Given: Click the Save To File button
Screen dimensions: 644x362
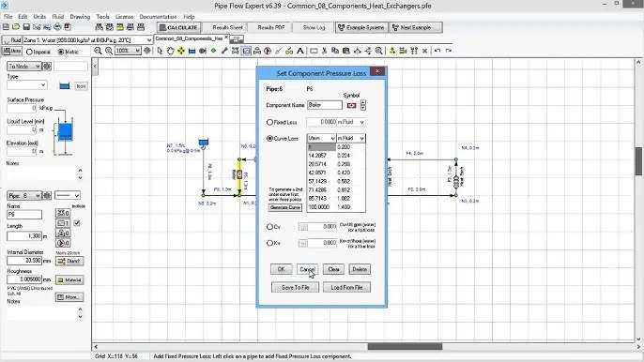Looking at the screenshot, I should pyautogui.click(x=296, y=287).
